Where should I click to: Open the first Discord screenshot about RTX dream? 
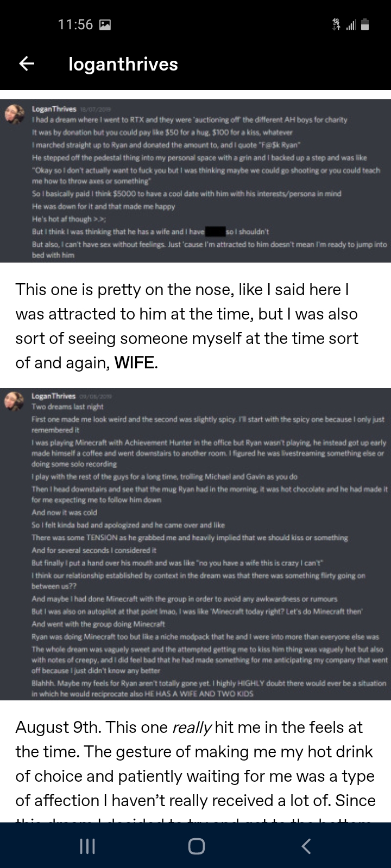tap(195, 181)
